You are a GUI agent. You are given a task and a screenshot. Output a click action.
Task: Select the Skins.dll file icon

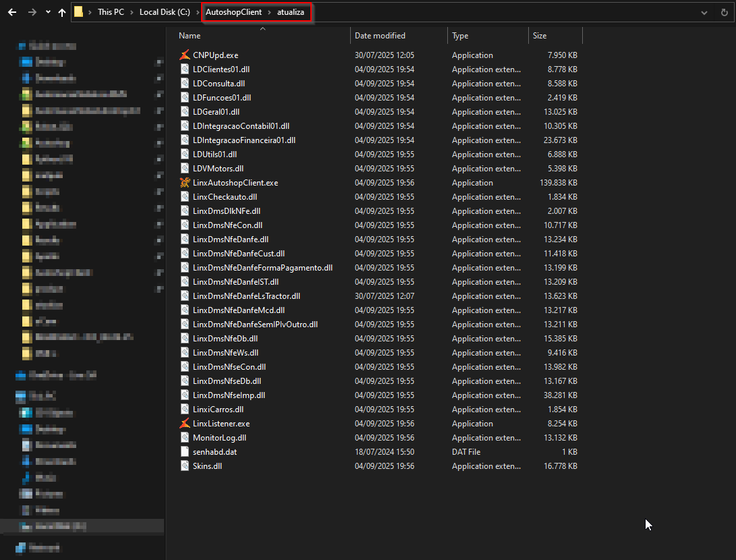[185, 466]
